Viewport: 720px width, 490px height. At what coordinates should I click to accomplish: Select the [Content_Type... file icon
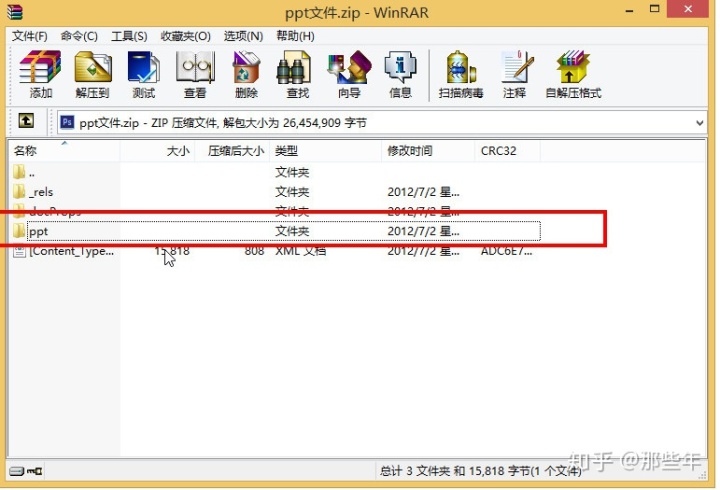tap(19, 251)
